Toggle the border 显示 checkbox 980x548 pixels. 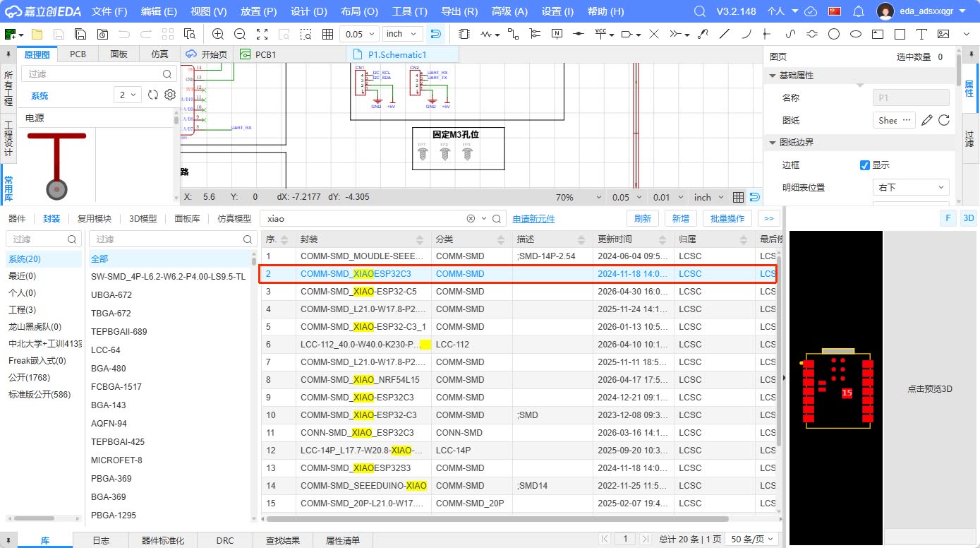point(865,165)
